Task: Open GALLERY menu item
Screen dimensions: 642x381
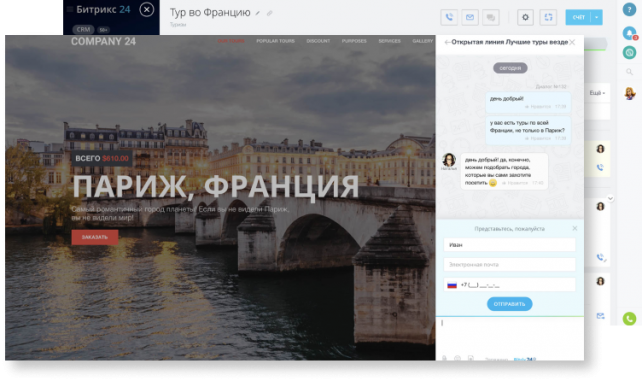Action: tap(423, 41)
